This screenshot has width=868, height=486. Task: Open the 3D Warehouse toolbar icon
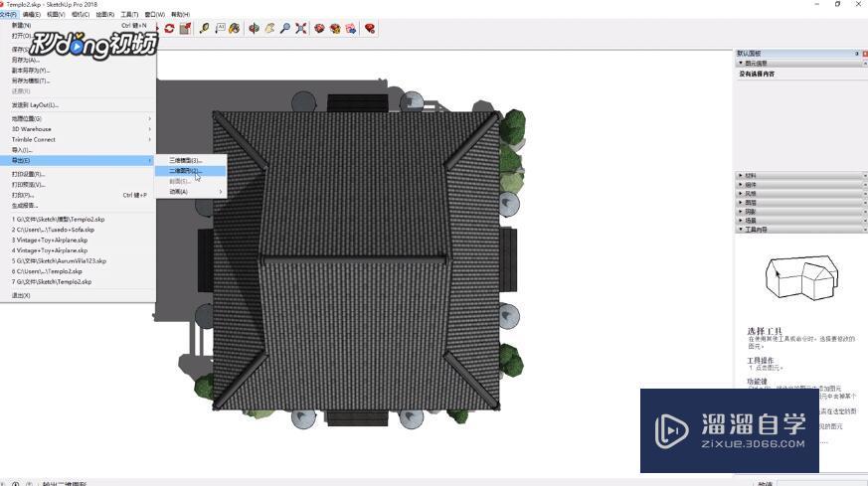coord(319,28)
